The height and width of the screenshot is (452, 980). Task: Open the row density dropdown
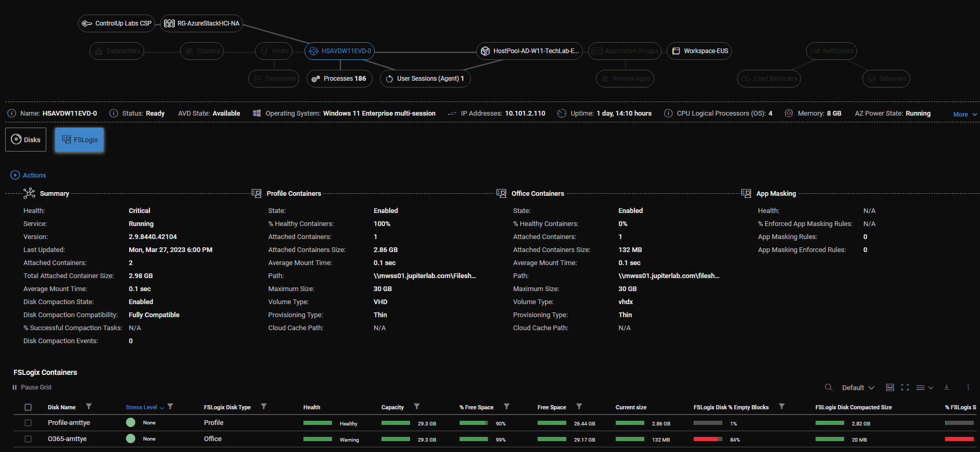[925, 387]
